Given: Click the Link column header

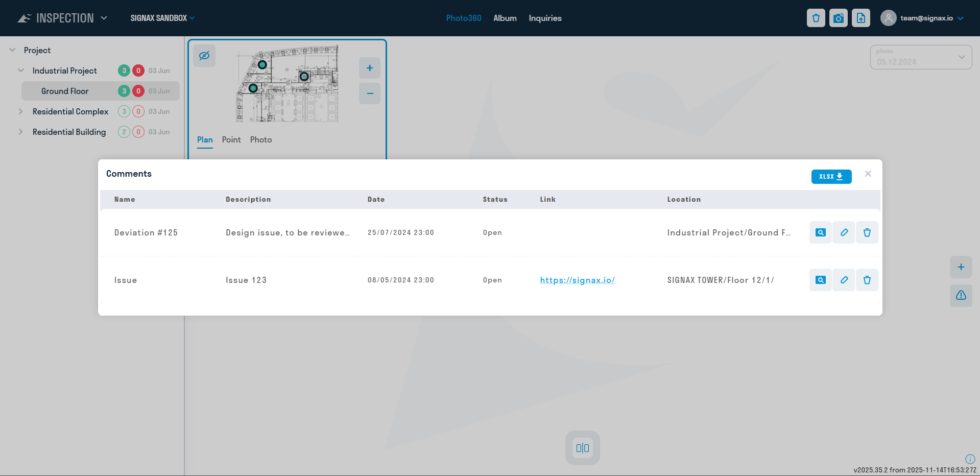Looking at the screenshot, I should [547, 199].
